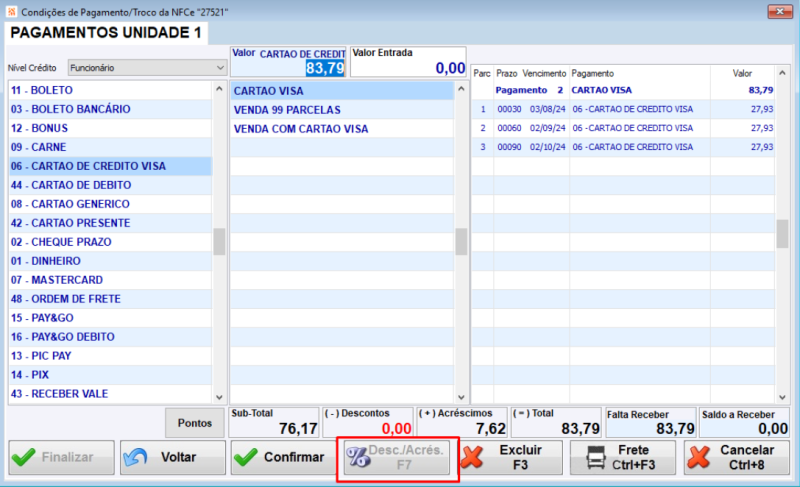Image resolution: width=800 pixels, height=487 pixels.
Task: Click the Frete Ctrl+F3 button label
Action: 633,457
